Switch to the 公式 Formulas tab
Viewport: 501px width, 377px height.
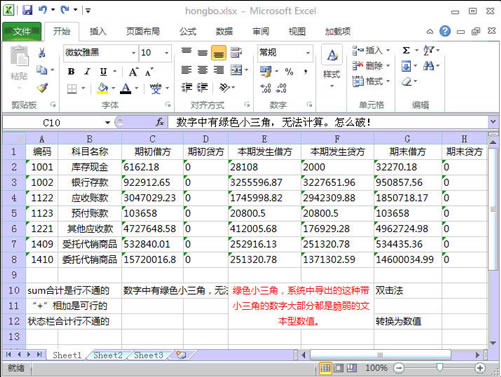(188, 32)
